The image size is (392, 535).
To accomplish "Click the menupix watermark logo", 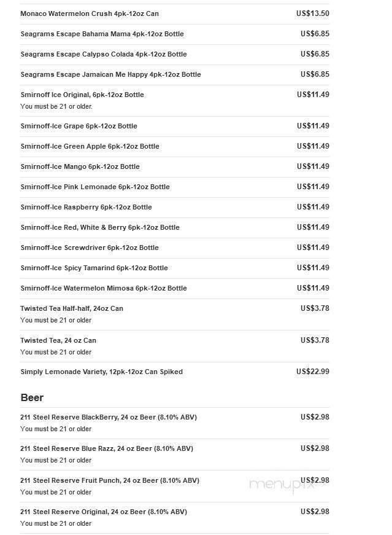I will click(x=282, y=484).
